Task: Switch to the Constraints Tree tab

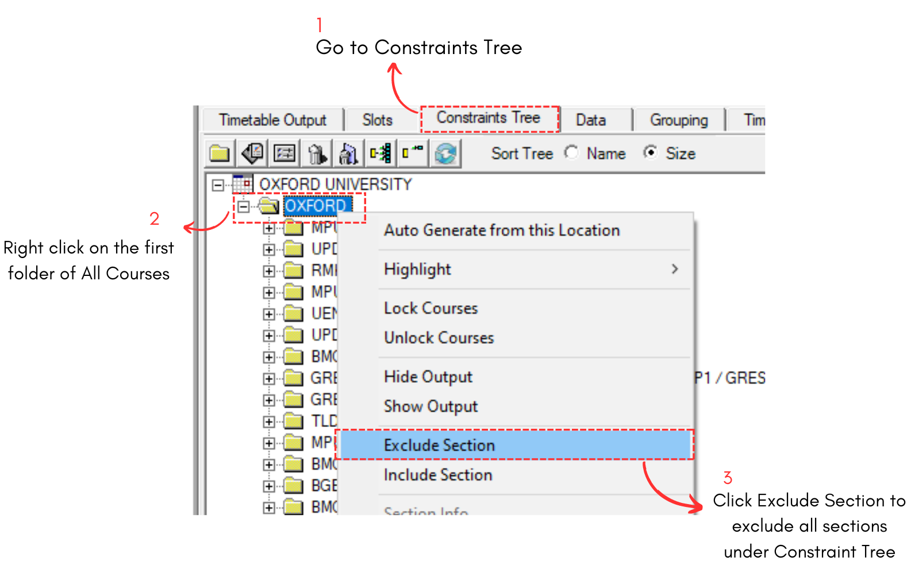Action: click(x=489, y=118)
